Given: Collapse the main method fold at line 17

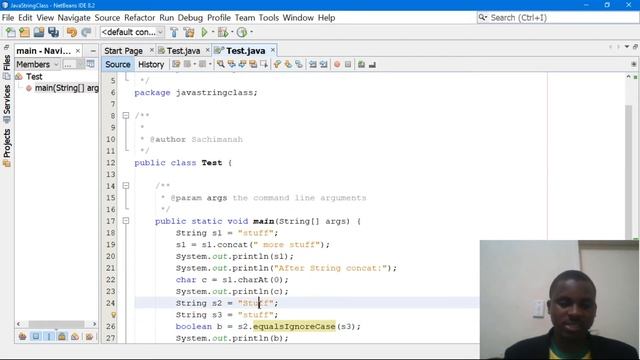Looking at the screenshot, I should [126, 221].
